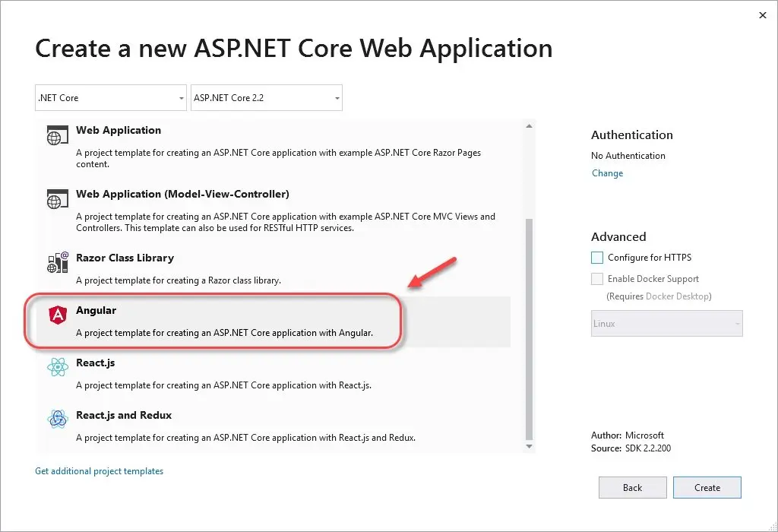778x532 pixels.
Task: Select the Web Application (Model-View-Controller) title
Action: (x=182, y=194)
